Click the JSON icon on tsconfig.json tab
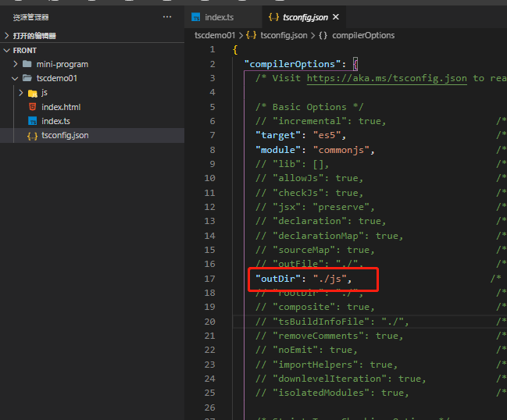 tap(273, 17)
